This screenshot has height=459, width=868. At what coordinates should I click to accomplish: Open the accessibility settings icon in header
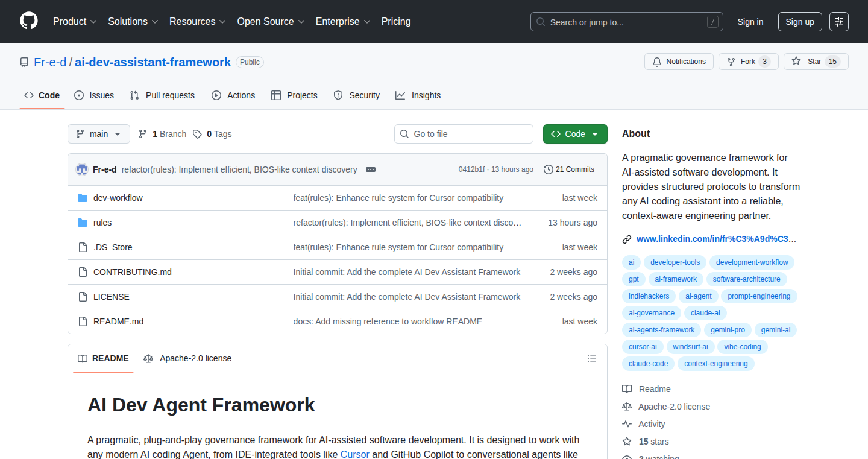[839, 22]
